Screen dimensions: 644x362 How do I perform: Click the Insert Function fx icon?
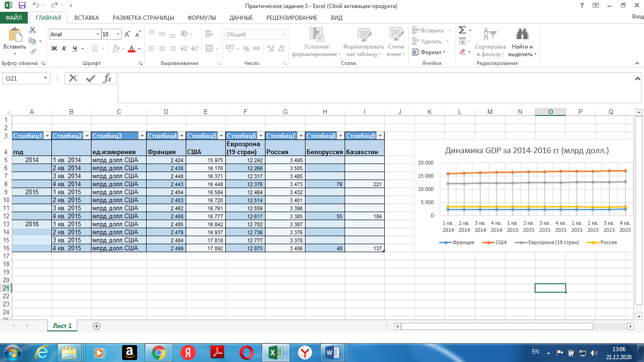click(107, 78)
